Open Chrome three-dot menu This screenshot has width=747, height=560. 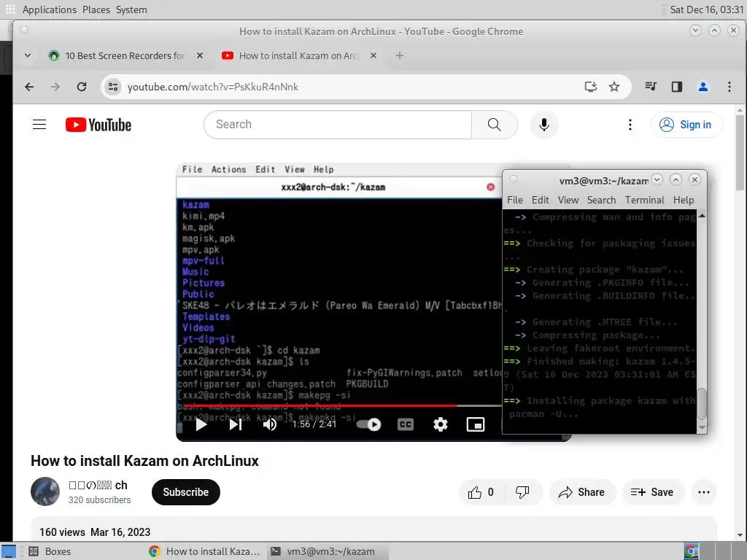(729, 87)
